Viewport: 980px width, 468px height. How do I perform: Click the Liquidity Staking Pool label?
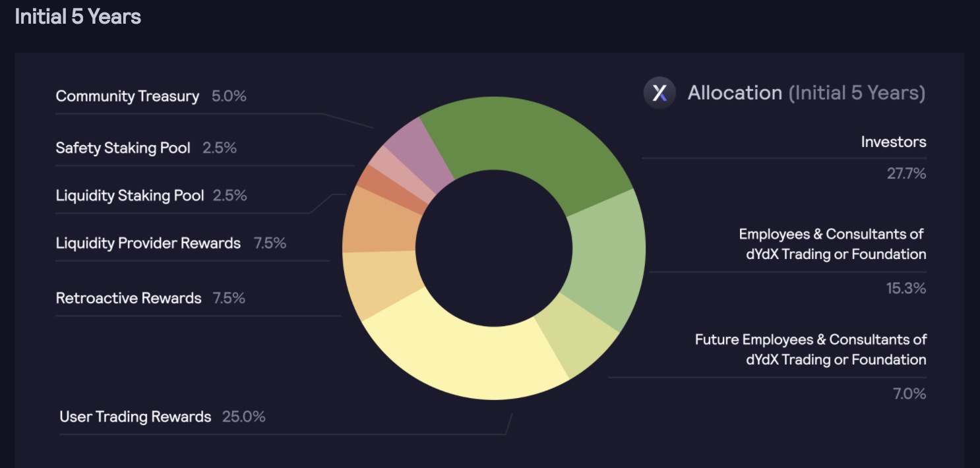[x=130, y=196]
